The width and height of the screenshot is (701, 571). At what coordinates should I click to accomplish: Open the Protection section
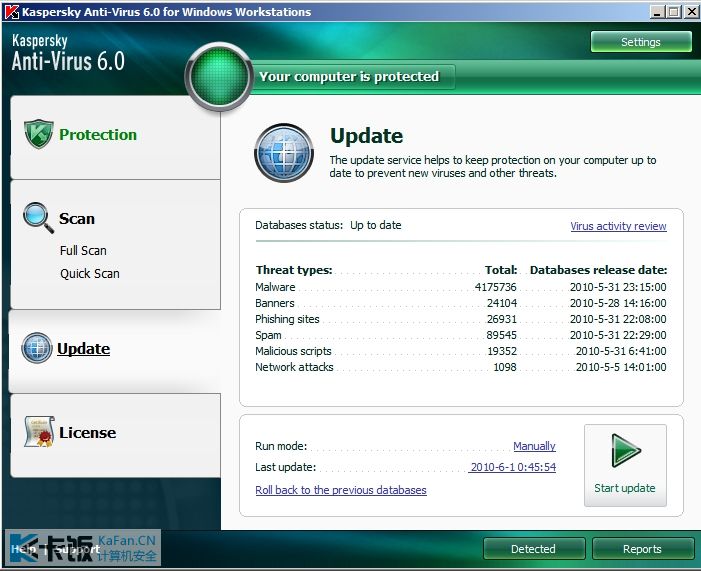pyautogui.click(x=98, y=135)
